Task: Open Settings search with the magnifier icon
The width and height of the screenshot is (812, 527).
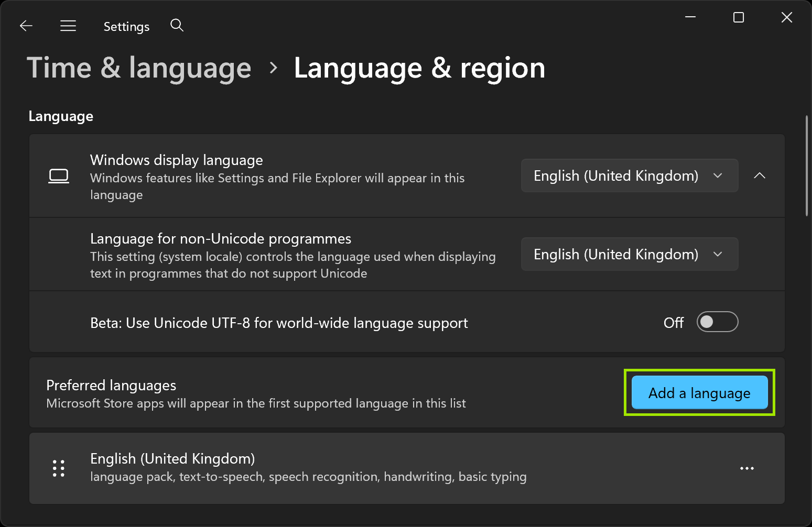Action: (177, 25)
